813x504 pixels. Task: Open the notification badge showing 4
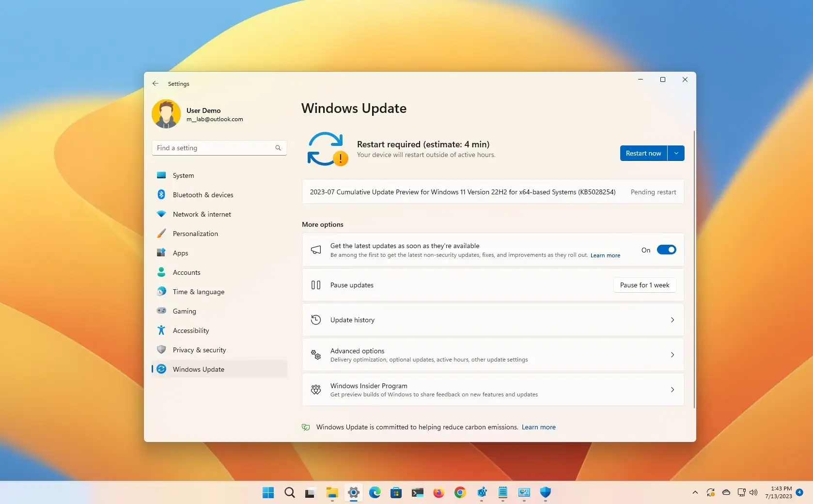799,492
